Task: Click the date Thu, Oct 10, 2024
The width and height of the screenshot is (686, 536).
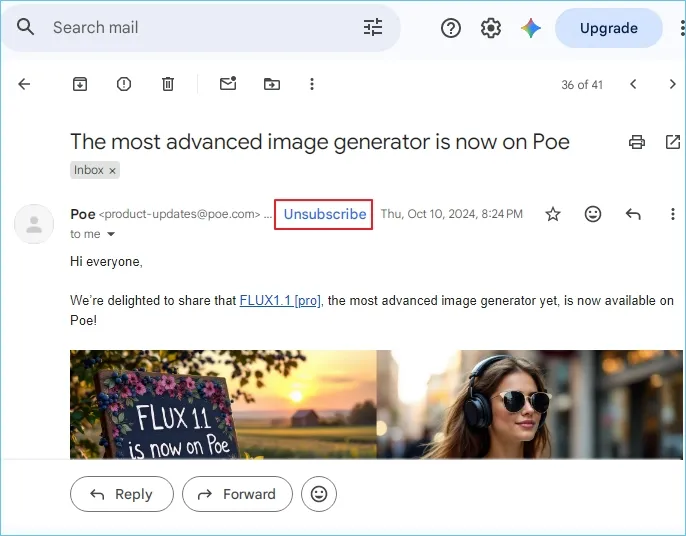Action: coord(452,214)
